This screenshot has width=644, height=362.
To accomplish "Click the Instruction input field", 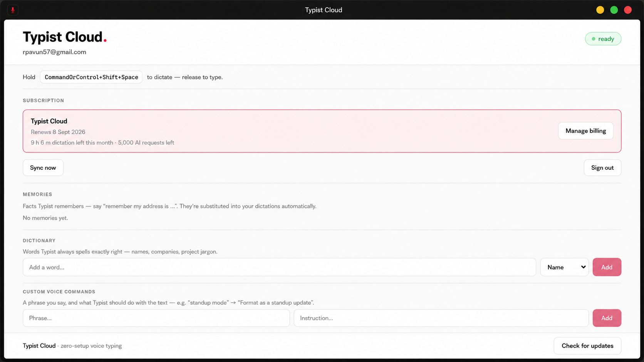I will point(441,318).
